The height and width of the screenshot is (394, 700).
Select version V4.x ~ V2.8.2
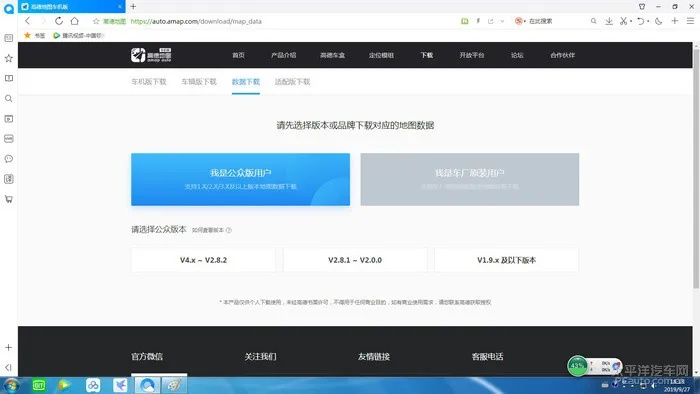coord(204,260)
